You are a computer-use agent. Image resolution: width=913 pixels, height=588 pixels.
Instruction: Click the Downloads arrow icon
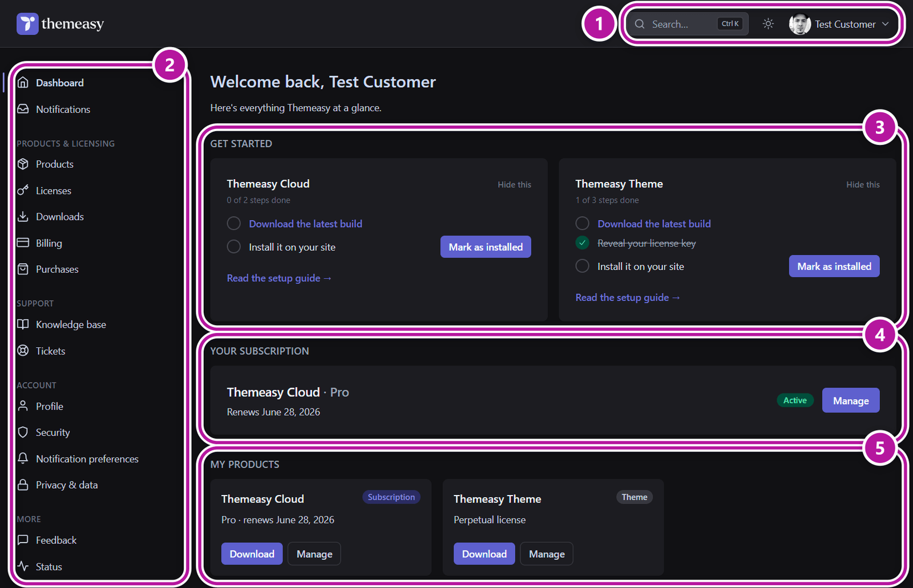(x=23, y=217)
